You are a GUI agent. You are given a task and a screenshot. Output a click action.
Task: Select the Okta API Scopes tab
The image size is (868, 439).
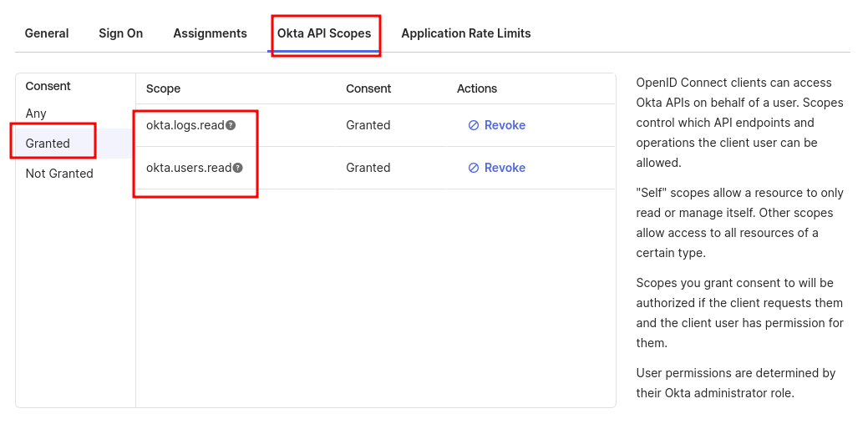[324, 33]
